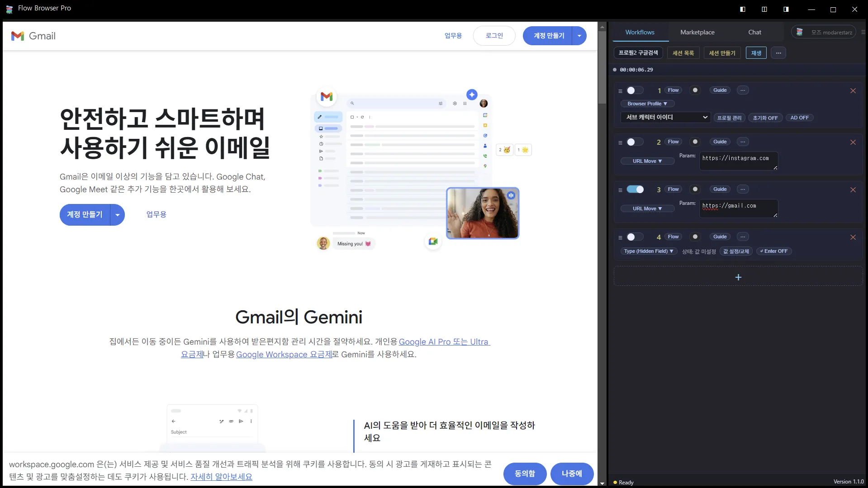Switch to the Chat tab
This screenshot has width=868, height=488.
[x=754, y=32]
